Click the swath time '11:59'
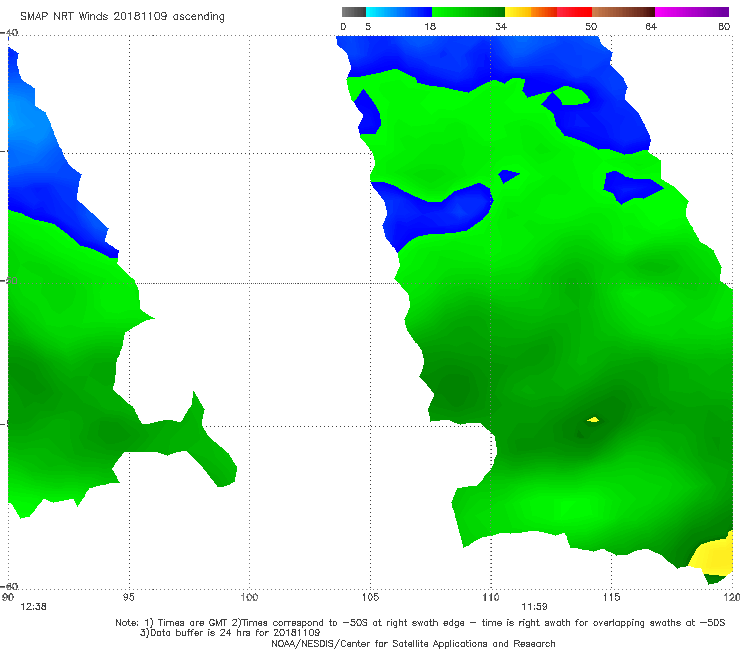 (x=534, y=607)
